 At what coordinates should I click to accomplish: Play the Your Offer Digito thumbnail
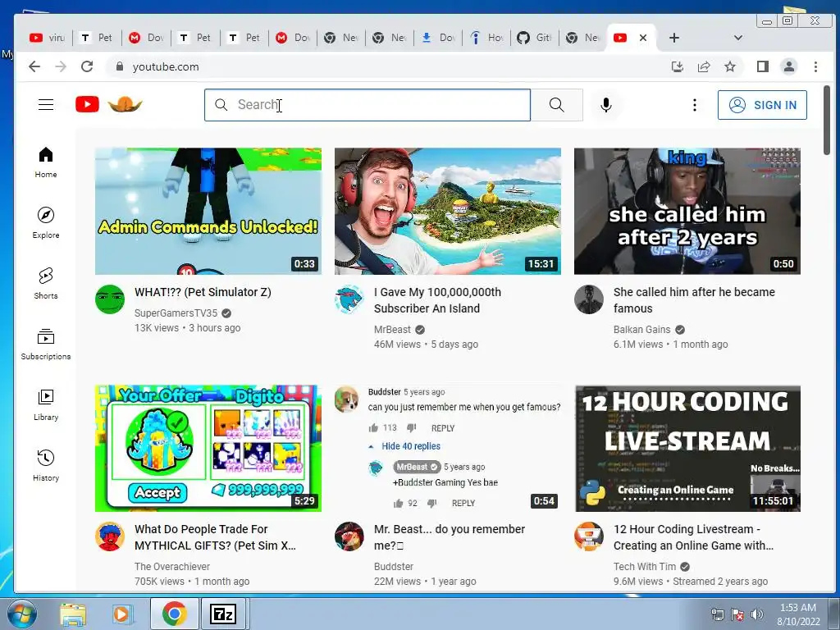(208, 449)
